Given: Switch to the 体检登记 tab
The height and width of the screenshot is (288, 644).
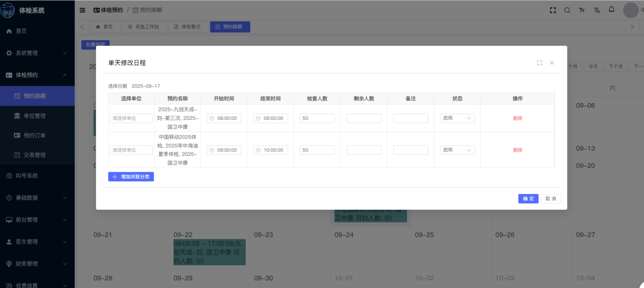Looking at the screenshot, I should pos(188,27).
